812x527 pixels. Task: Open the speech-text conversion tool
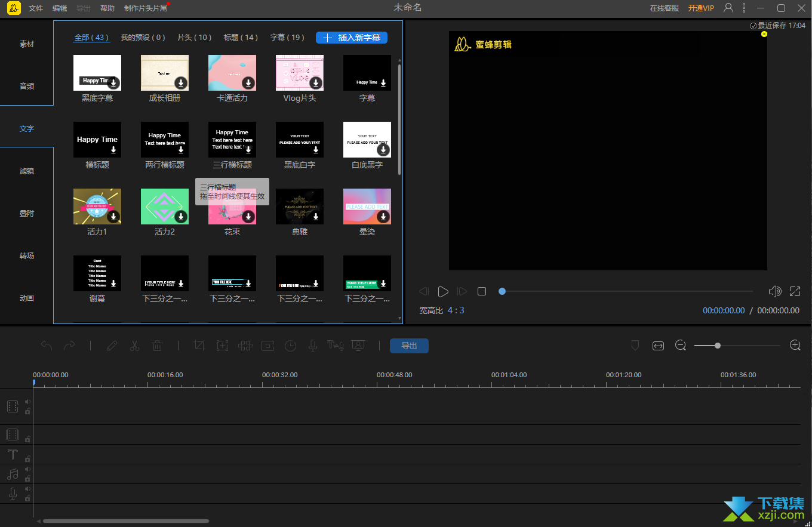pyautogui.click(x=335, y=346)
